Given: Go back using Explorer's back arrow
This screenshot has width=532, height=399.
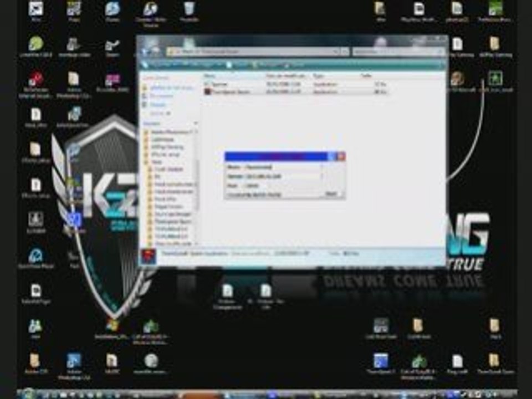Looking at the screenshot, I should pyautogui.click(x=145, y=51).
